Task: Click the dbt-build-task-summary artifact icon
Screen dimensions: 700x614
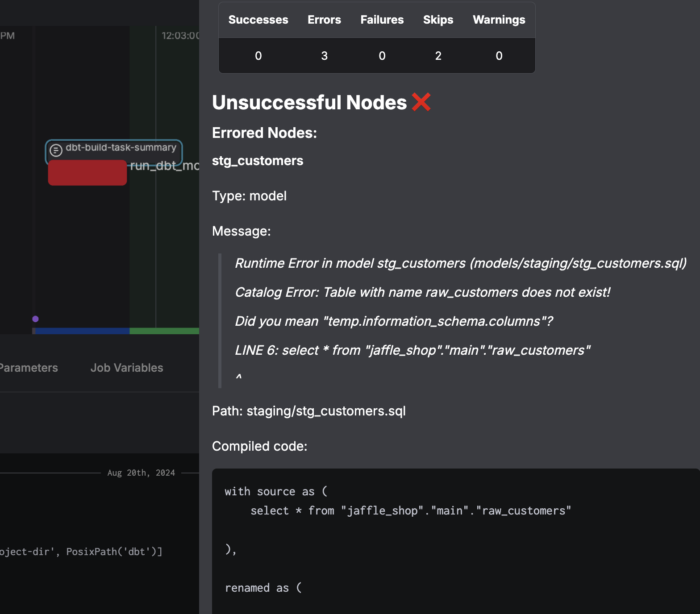Action: tap(56, 150)
